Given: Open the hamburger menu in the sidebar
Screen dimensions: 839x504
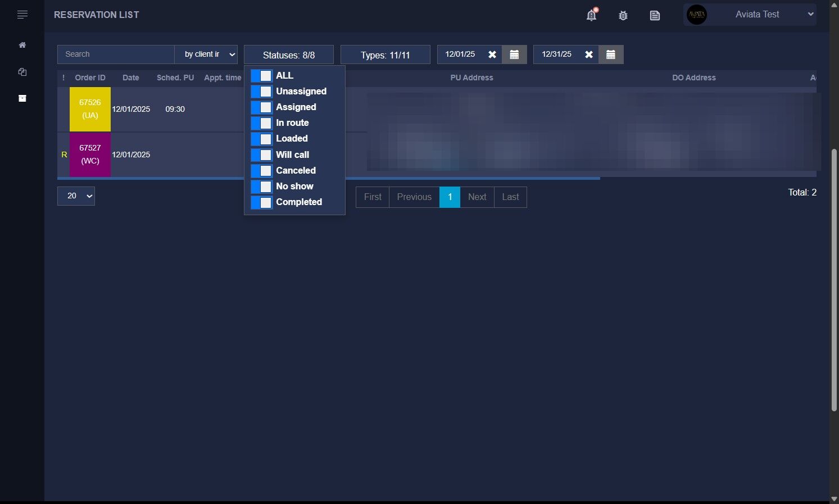Looking at the screenshot, I should [22, 15].
